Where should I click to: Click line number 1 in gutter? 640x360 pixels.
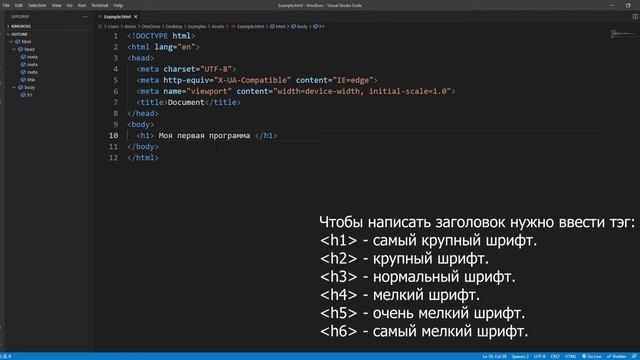coord(116,36)
